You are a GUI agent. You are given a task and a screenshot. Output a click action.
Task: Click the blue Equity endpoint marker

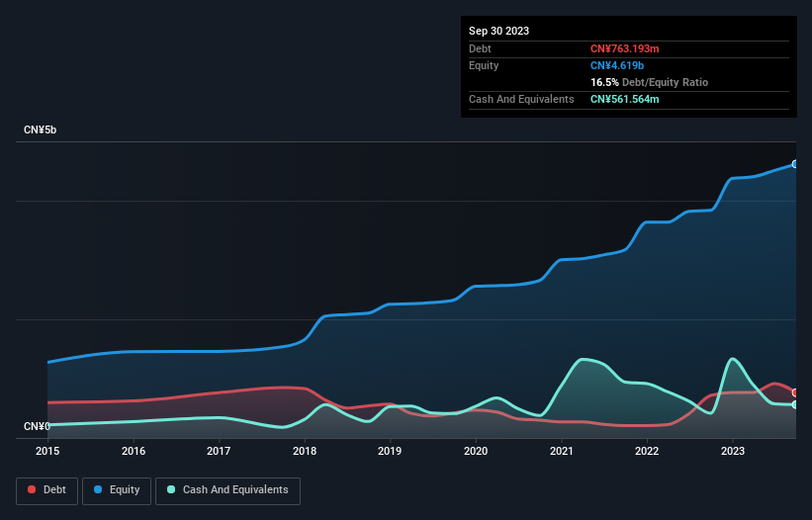(795, 164)
